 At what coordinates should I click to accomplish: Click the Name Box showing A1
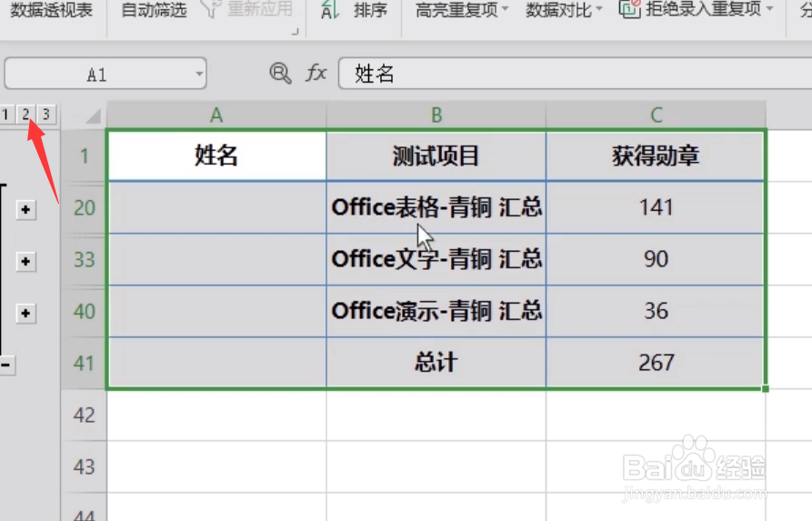coord(105,74)
